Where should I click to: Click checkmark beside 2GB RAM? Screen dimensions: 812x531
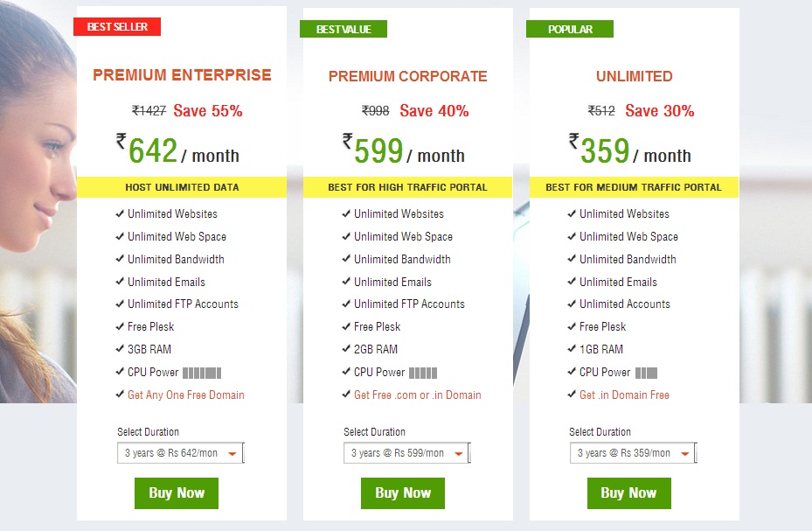click(x=346, y=349)
